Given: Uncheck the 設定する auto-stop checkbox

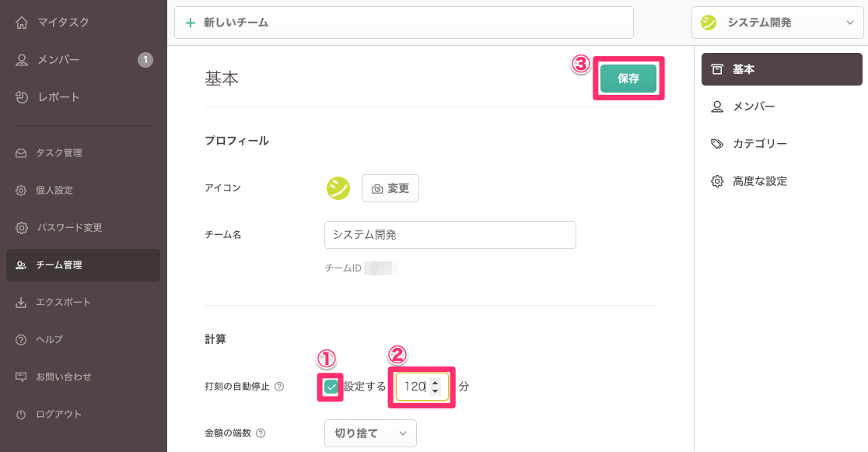Looking at the screenshot, I should 331,387.
